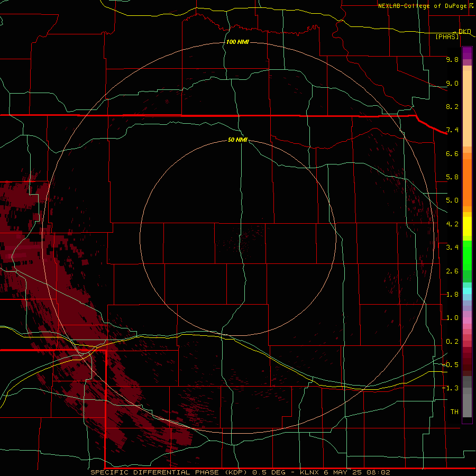Click the -1.3 scale value
476x476 pixels.
pyautogui.click(x=450, y=388)
